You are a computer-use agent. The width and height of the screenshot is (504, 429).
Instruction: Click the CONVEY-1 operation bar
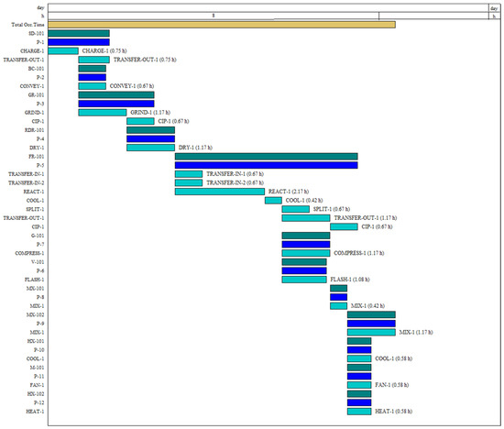93,86
